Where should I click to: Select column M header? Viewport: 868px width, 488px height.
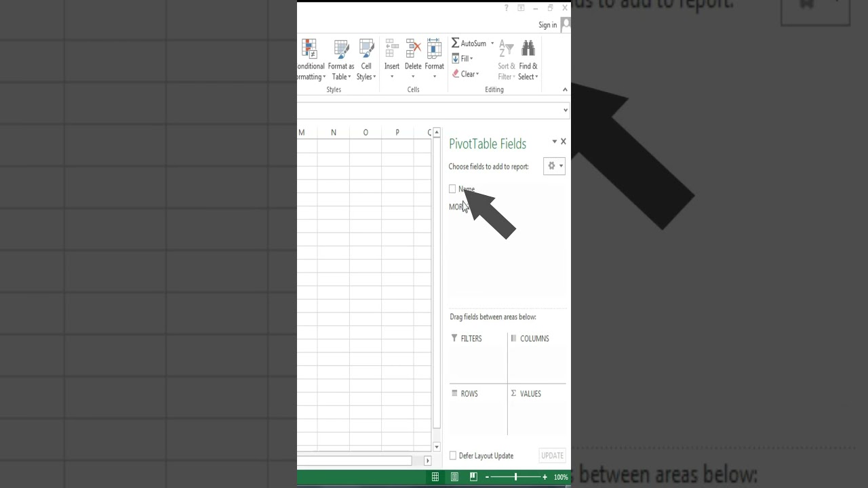[307, 132]
